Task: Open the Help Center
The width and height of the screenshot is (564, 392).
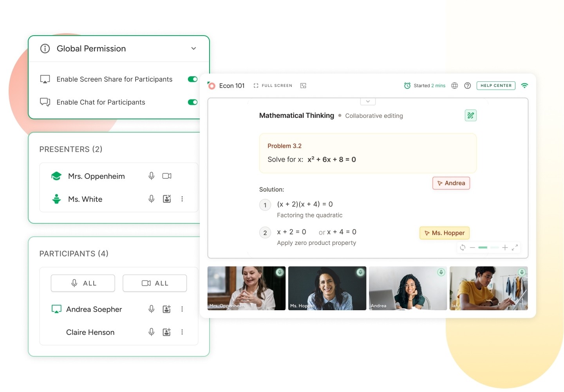Action: 496,86
